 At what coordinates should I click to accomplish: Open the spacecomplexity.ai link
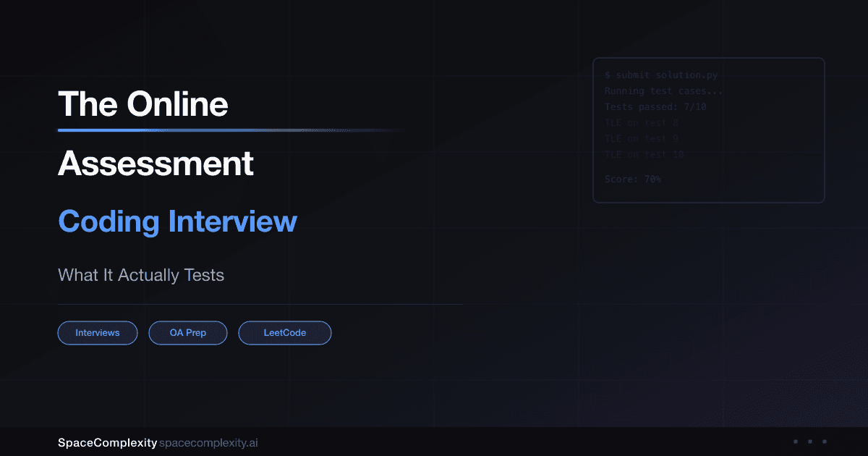tap(208, 442)
